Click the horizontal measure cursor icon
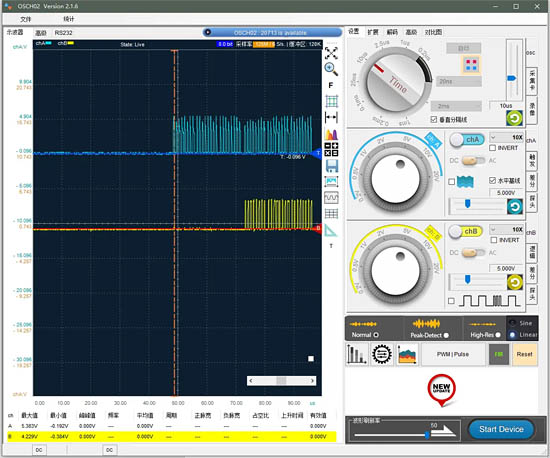 [331, 117]
